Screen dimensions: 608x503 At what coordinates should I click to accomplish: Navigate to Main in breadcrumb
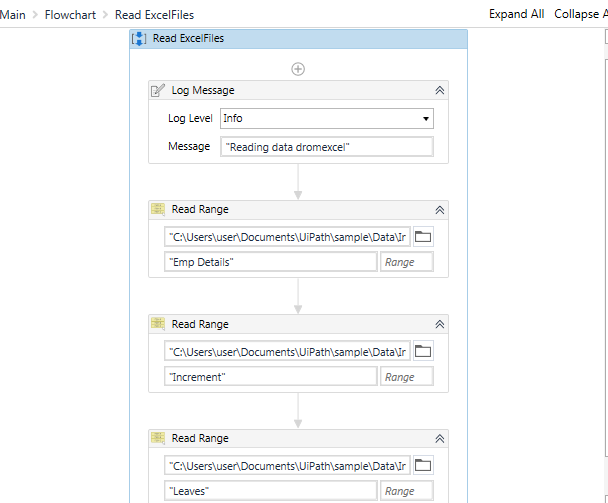[13, 14]
